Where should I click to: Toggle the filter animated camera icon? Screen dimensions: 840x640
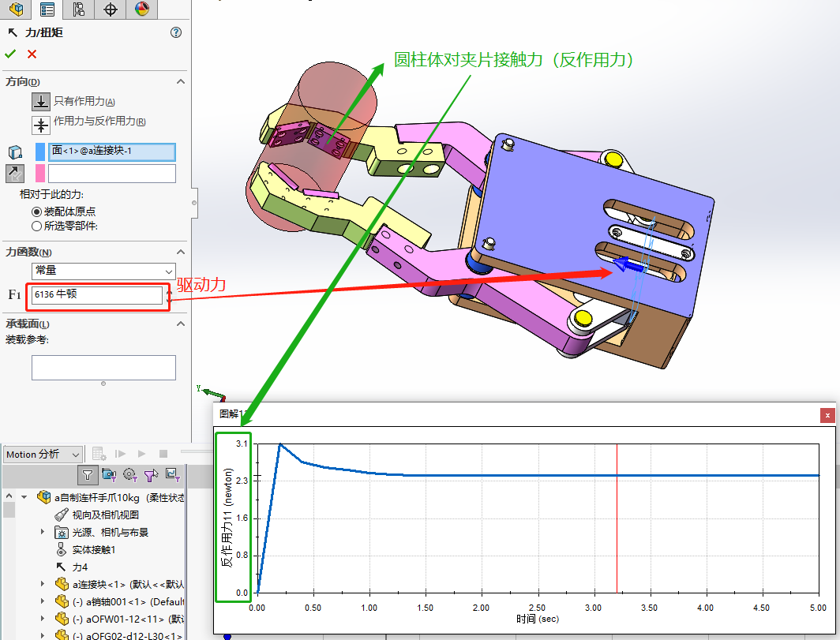tap(109, 474)
